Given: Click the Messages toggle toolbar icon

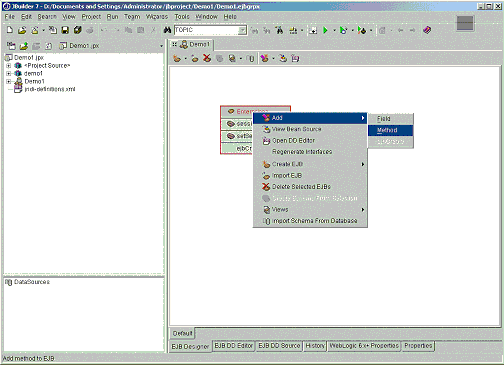Looking at the screenshot, I should coord(313,30).
